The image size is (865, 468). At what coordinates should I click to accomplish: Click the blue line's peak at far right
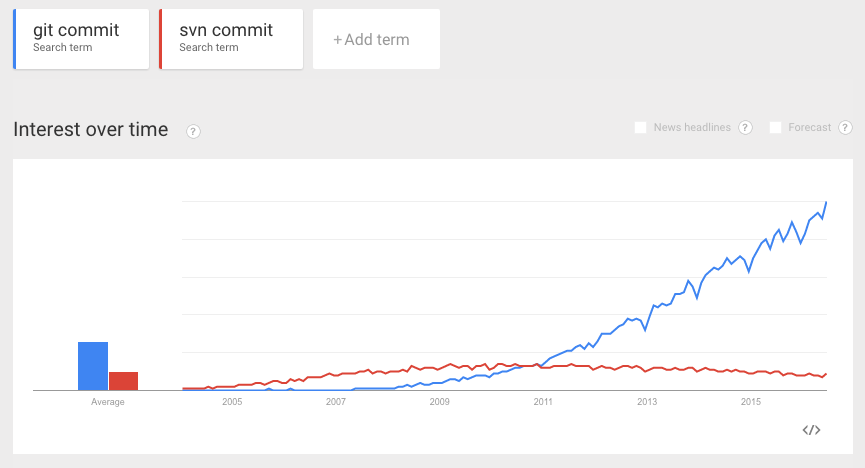click(x=826, y=203)
